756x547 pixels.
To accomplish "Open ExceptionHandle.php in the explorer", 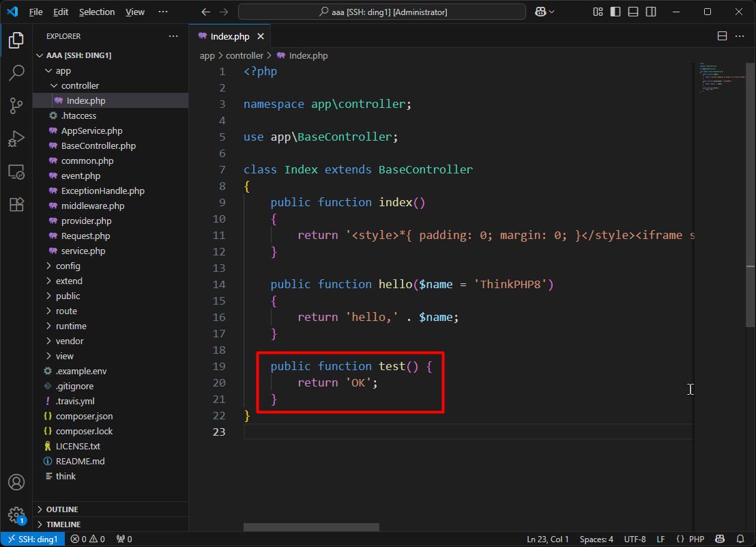I will 111,191.
